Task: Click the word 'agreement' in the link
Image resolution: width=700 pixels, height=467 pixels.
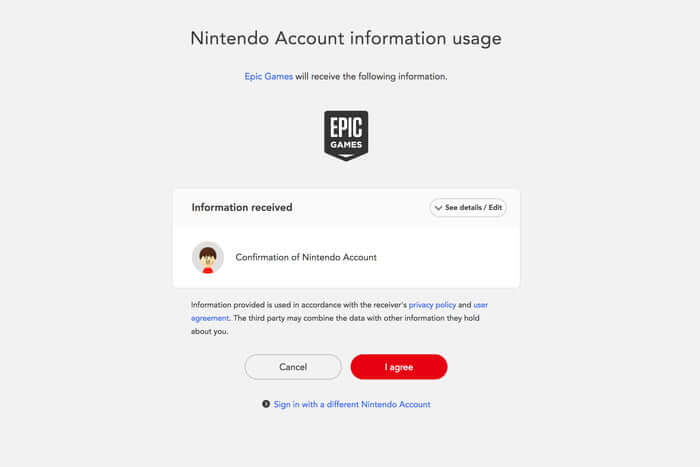Action: click(x=210, y=318)
